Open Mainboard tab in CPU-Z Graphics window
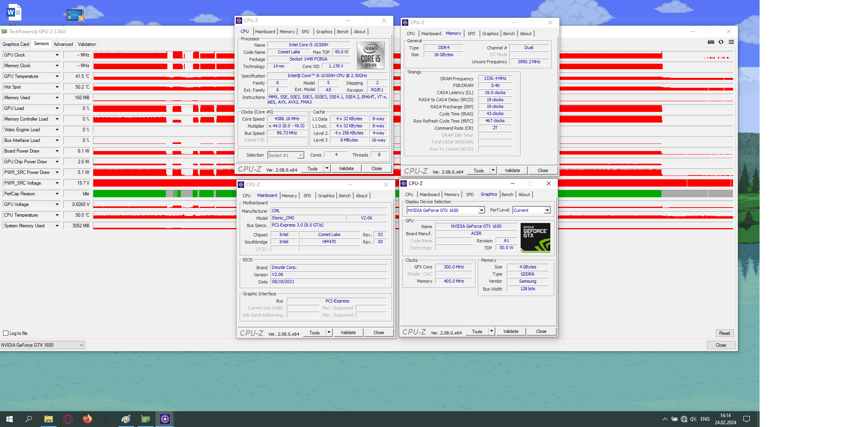Image resolution: width=868 pixels, height=427 pixels. pos(430,195)
